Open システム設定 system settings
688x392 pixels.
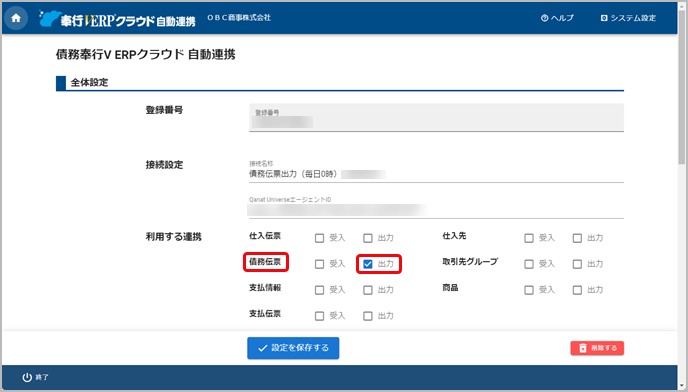point(628,18)
